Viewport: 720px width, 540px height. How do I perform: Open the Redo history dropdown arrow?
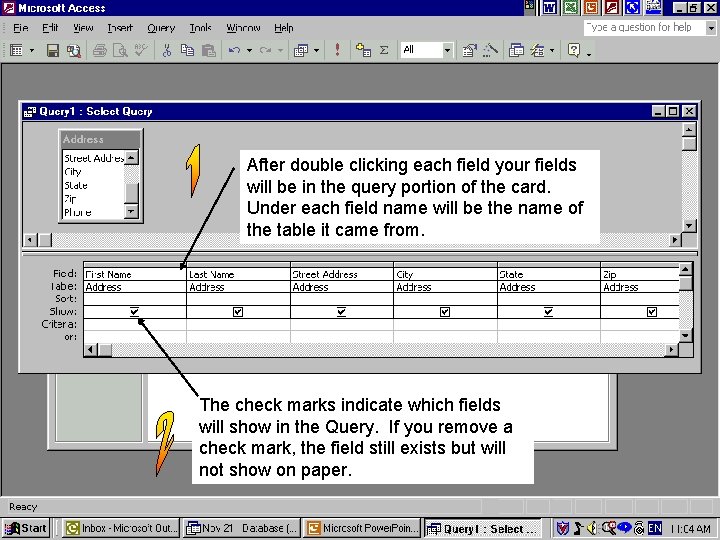[x=280, y=50]
